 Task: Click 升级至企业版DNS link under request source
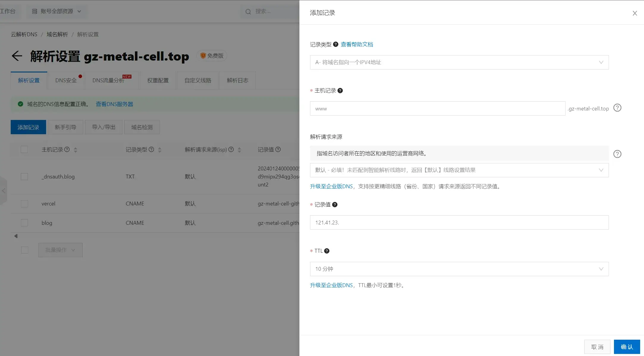pos(331,186)
